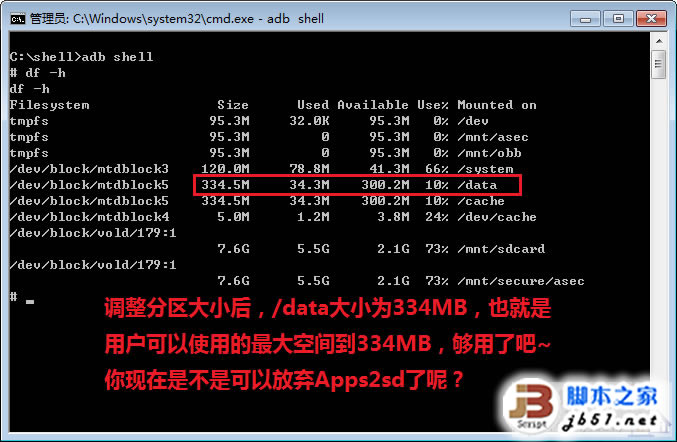Click the red Apps2sd annotation text
677x442 pixels.
click(x=283, y=380)
